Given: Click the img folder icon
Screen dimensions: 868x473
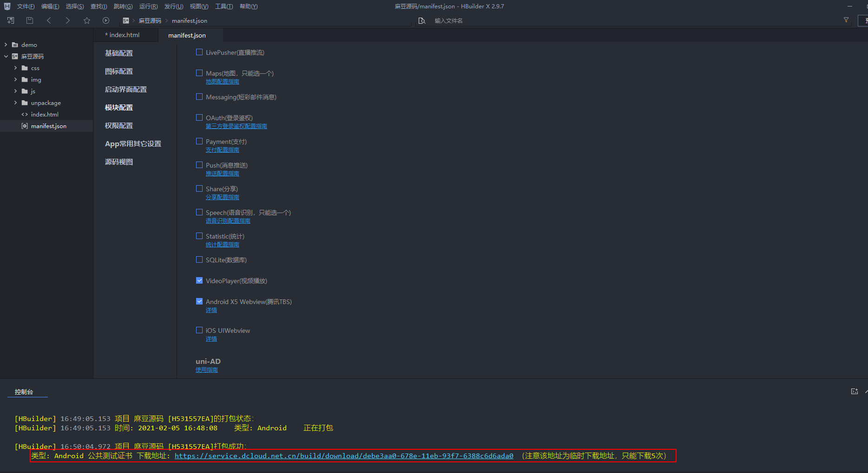Looking at the screenshot, I should click(x=25, y=79).
